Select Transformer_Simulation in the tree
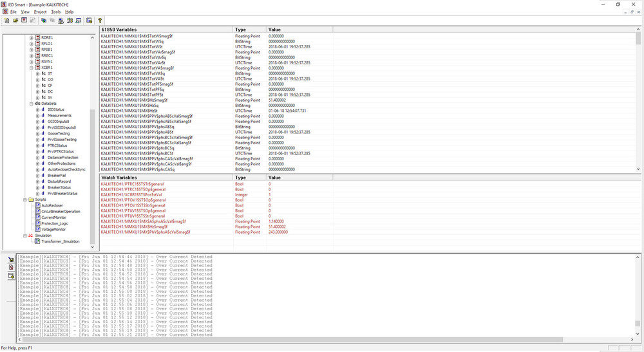 pos(61,241)
